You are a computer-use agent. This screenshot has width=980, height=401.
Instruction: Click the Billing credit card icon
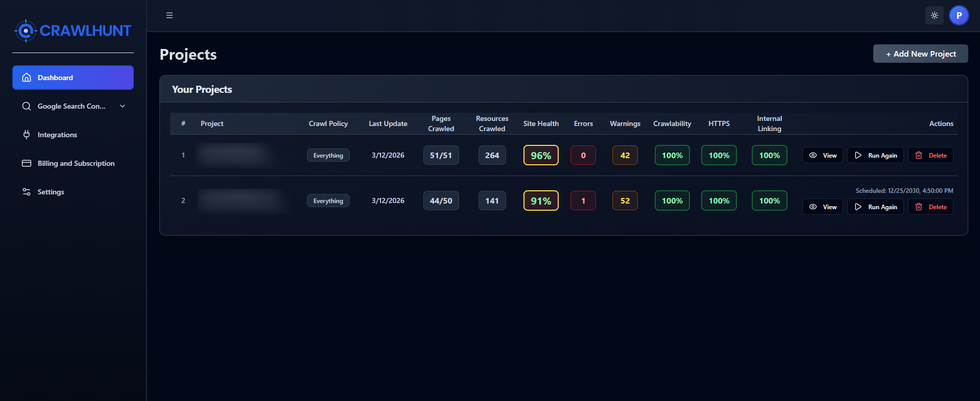pos(27,163)
